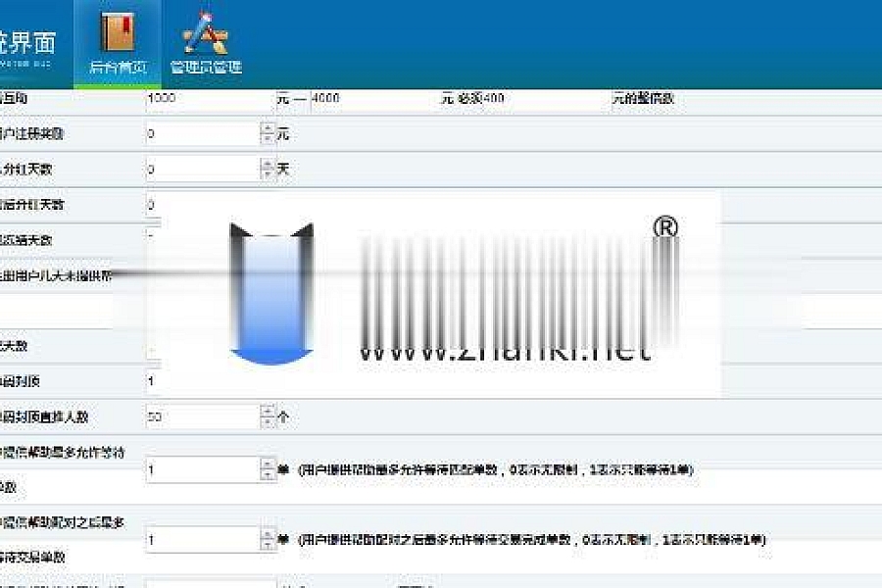Increase the 等待交易单数 stepper

pos(268,534)
